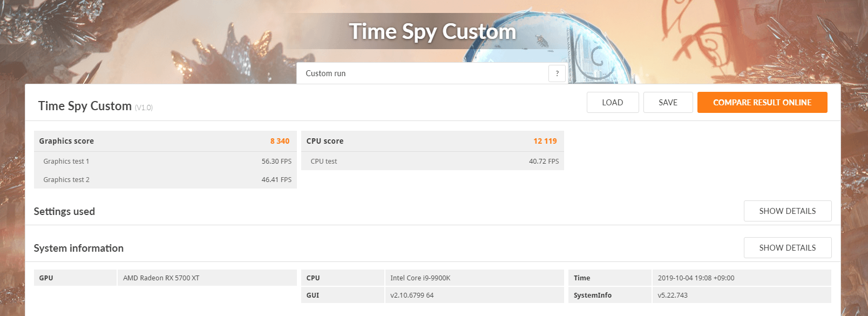Viewport: 868px width, 316px height.
Task: Click the question mark help icon
Action: pyautogui.click(x=557, y=73)
